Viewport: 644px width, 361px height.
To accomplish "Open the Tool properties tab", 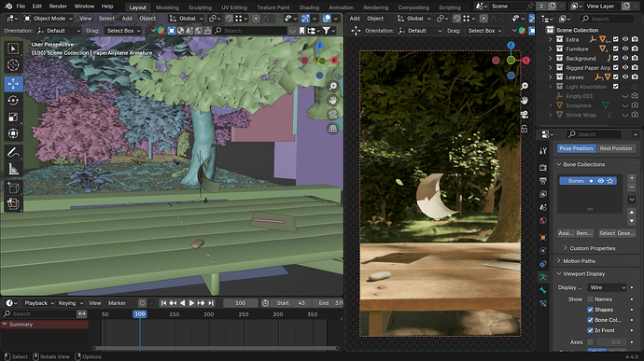I will pyautogui.click(x=543, y=151).
